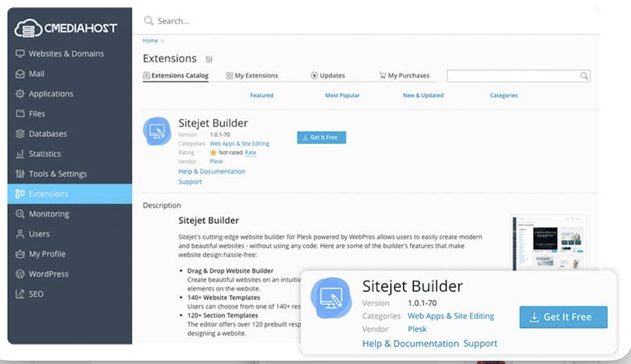The image size is (631, 364).
Task: Follow the Help & Documentation link
Action: pyautogui.click(x=212, y=171)
